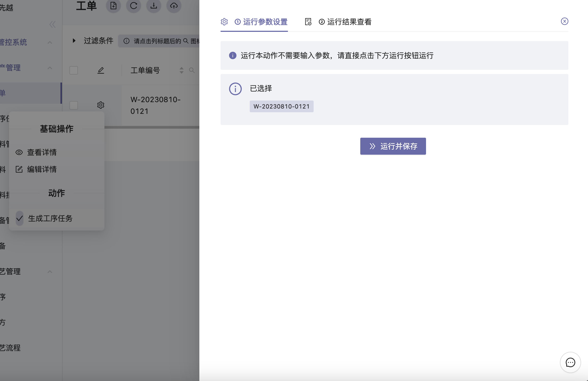Check the W-20230810-0121 row checkbox
The image size is (588, 381).
(x=74, y=105)
